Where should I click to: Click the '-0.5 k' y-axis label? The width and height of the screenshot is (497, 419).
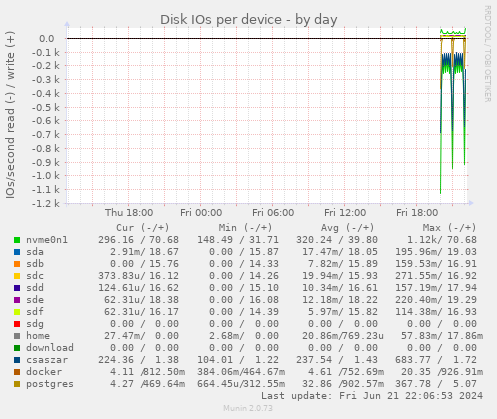pyautogui.click(x=46, y=107)
